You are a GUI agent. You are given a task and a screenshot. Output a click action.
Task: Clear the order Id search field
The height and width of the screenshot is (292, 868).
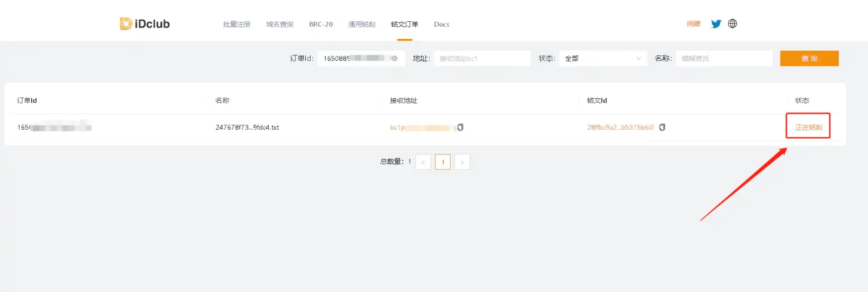[x=395, y=58]
